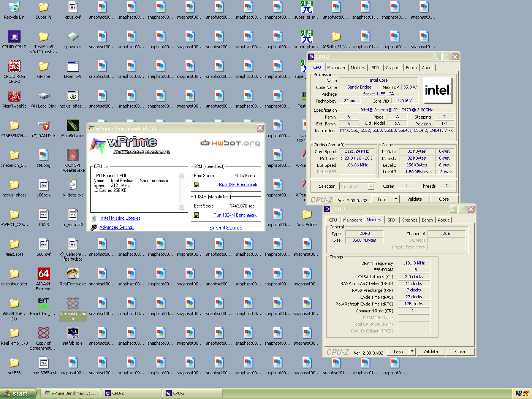This screenshot has width=532, height=399.
Task: Click save icon beside Run 32M Benchmark
Action: pyautogui.click(x=196, y=185)
